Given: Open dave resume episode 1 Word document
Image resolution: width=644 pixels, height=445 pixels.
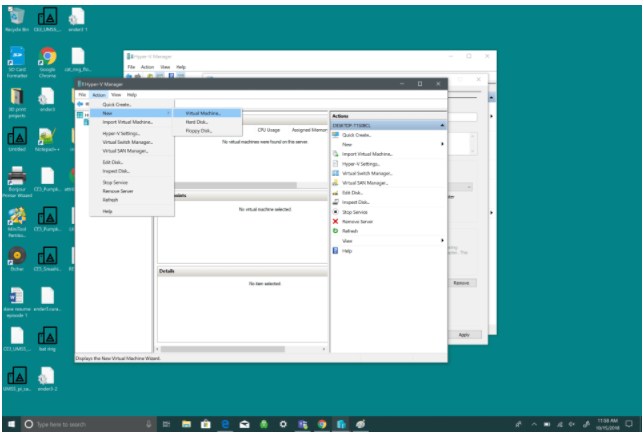Looking at the screenshot, I should coord(17,302).
